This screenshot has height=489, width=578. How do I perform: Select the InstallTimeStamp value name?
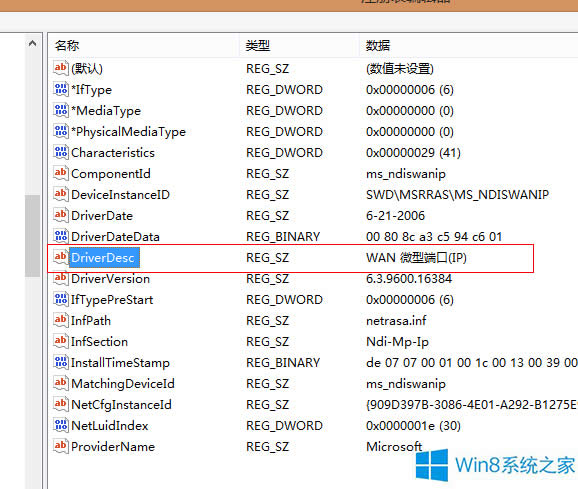[120, 363]
